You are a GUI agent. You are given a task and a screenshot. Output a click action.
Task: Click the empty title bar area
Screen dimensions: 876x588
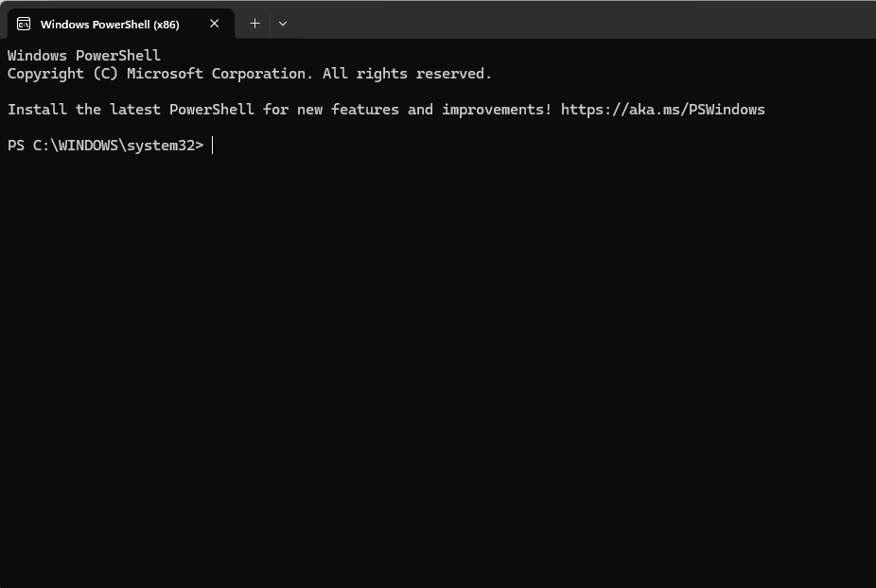(x=568, y=19)
